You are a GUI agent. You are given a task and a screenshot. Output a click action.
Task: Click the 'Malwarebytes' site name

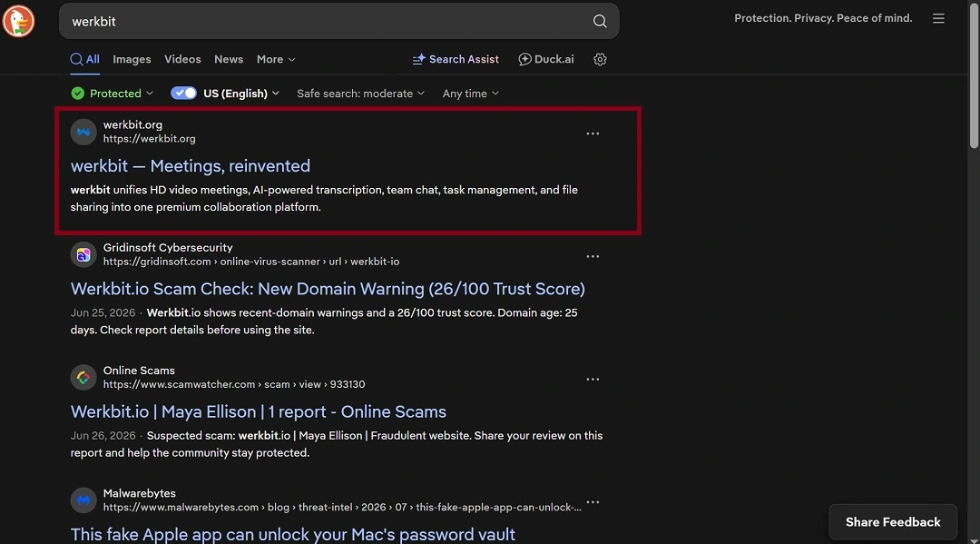point(140,493)
